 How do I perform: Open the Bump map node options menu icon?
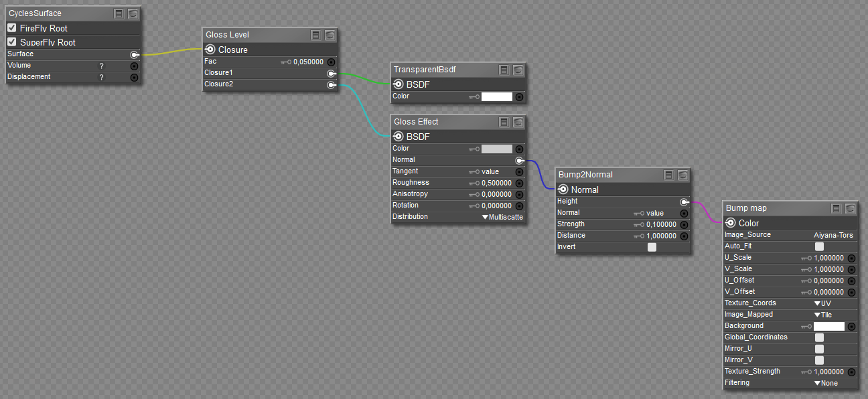tap(836, 208)
